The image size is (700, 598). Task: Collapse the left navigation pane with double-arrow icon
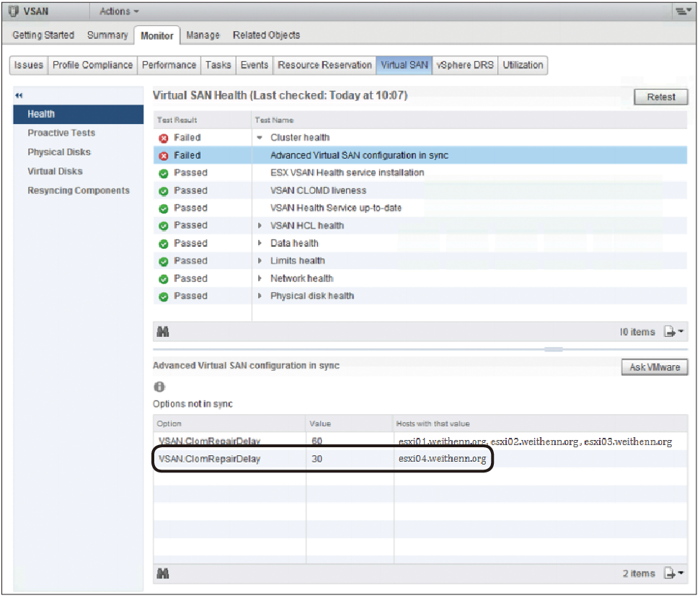point(19,95)
